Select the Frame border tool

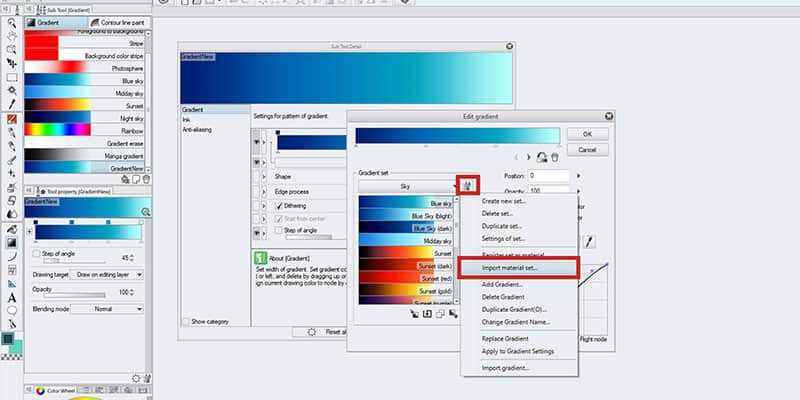point(12,270)
